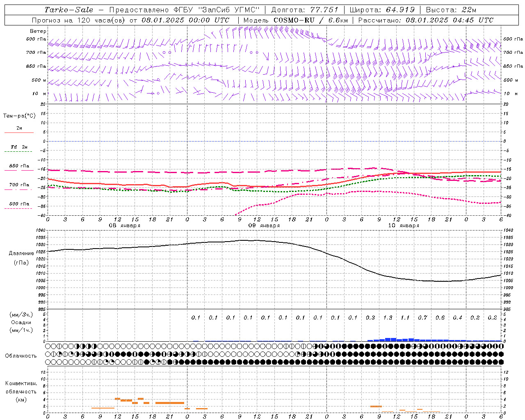Click the 0.7 precipitation value
This screenshot has width=525, height=420.
click(x=422, y=317)
